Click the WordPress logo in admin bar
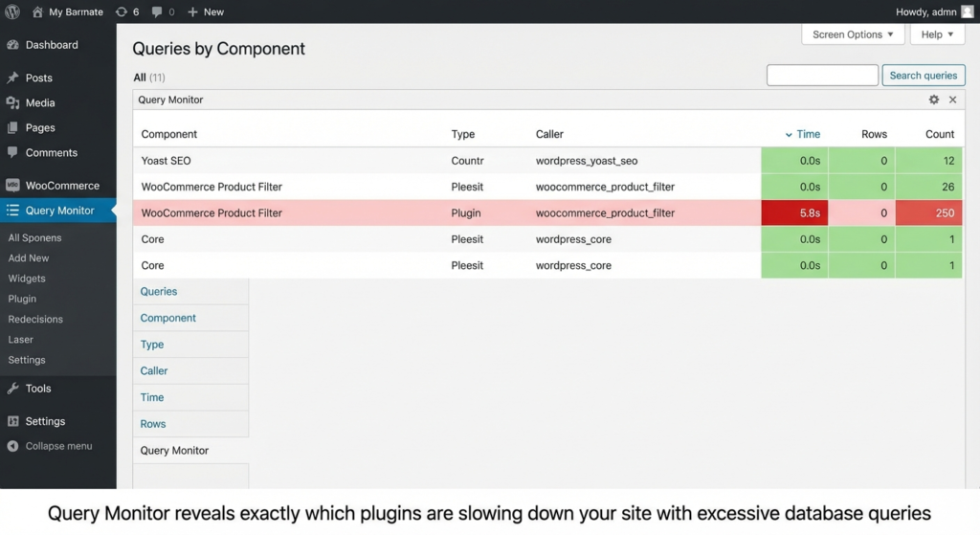Viewport: 980px width, 535px height. [12, 11]
